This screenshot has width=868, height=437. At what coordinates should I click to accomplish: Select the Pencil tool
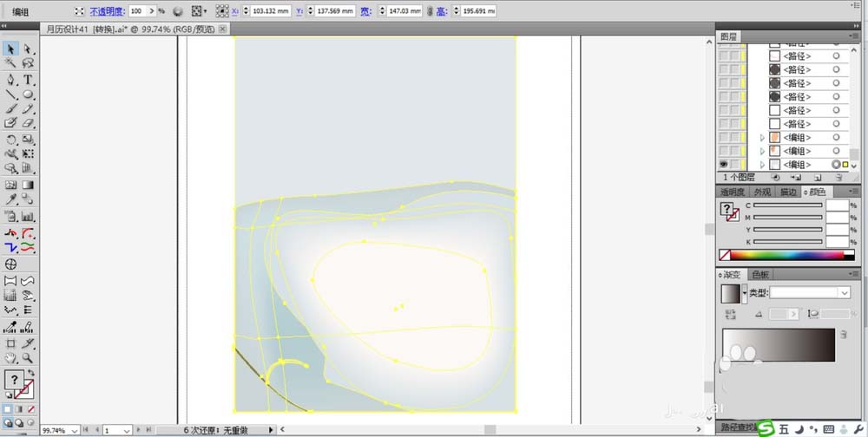[28, 109]
